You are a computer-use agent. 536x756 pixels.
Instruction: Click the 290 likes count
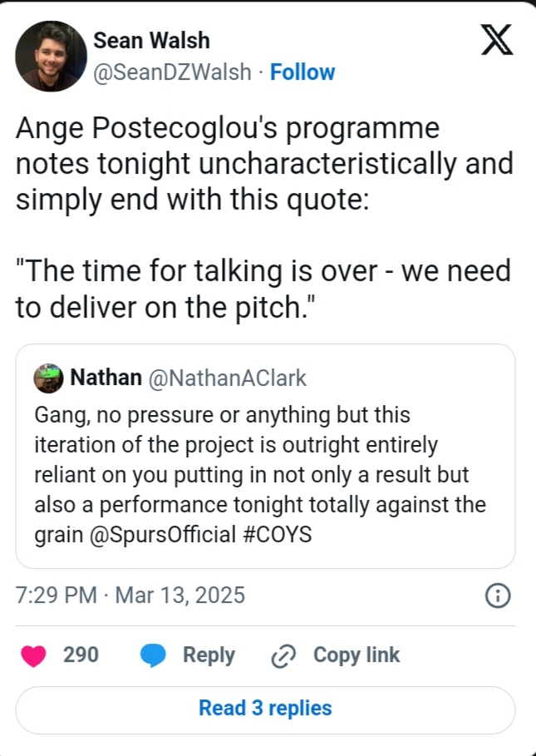(x=81, y=655)
